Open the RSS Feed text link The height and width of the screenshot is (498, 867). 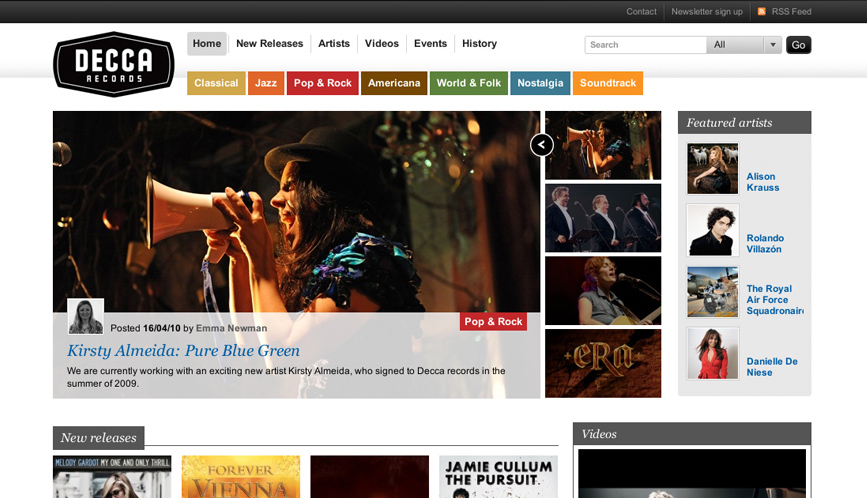tap(791, 12)
